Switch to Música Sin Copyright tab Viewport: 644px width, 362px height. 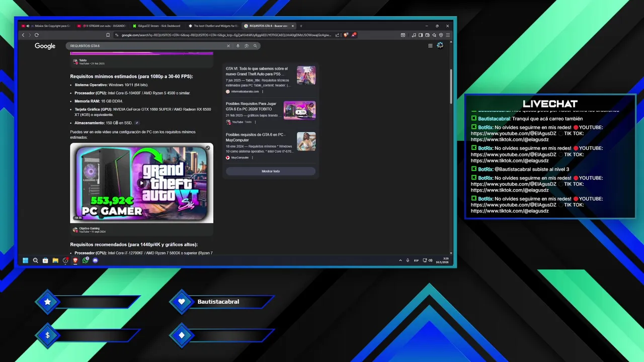coord(46,26)
